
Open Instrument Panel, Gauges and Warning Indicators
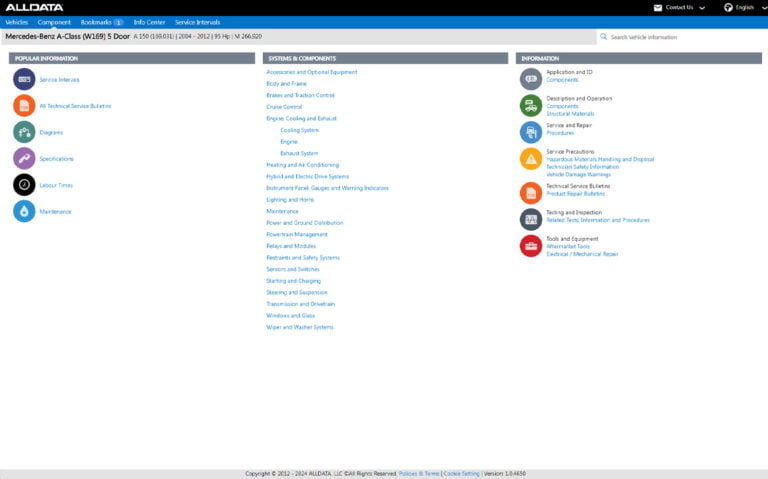coord(327,188)
